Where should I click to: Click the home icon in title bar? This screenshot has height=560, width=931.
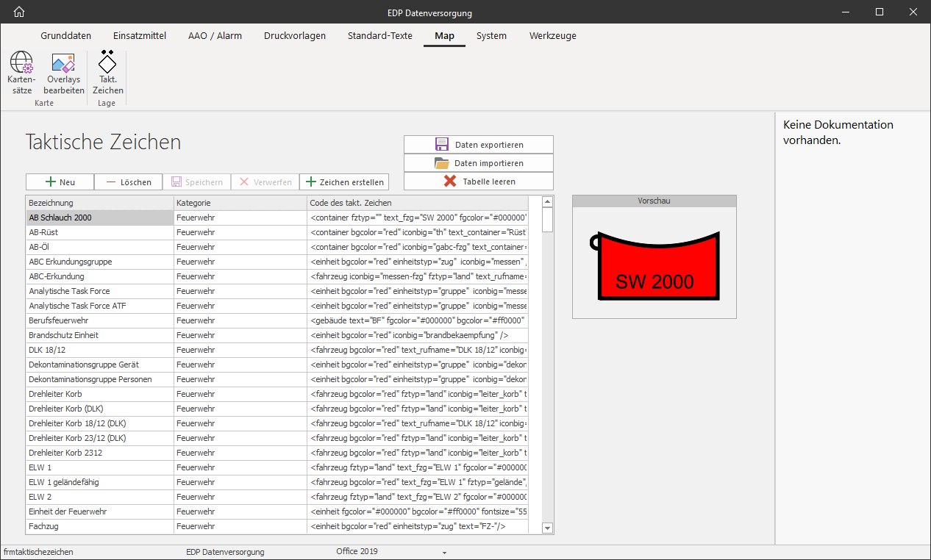[x=19, y=12]
